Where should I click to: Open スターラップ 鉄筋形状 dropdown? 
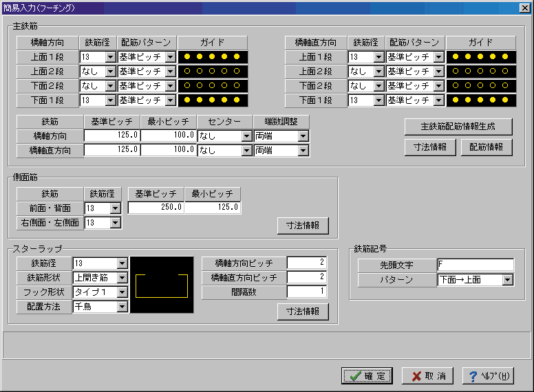[122, 278]
